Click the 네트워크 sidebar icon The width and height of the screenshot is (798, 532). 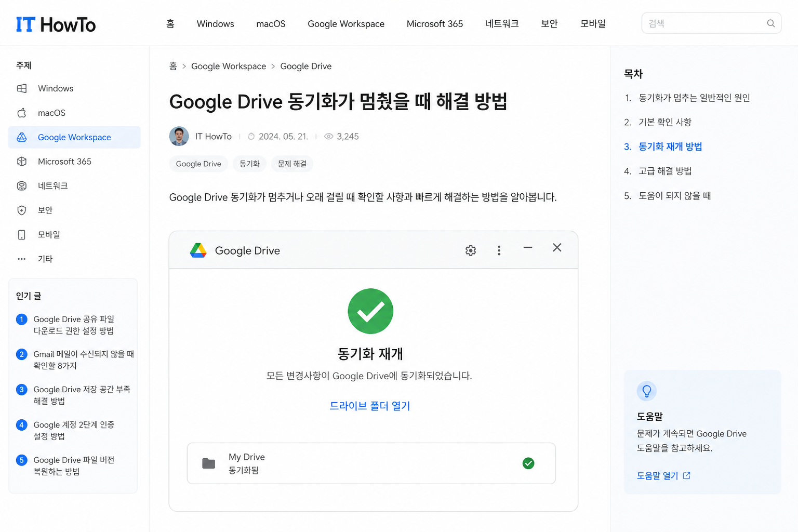coord(22,185)
